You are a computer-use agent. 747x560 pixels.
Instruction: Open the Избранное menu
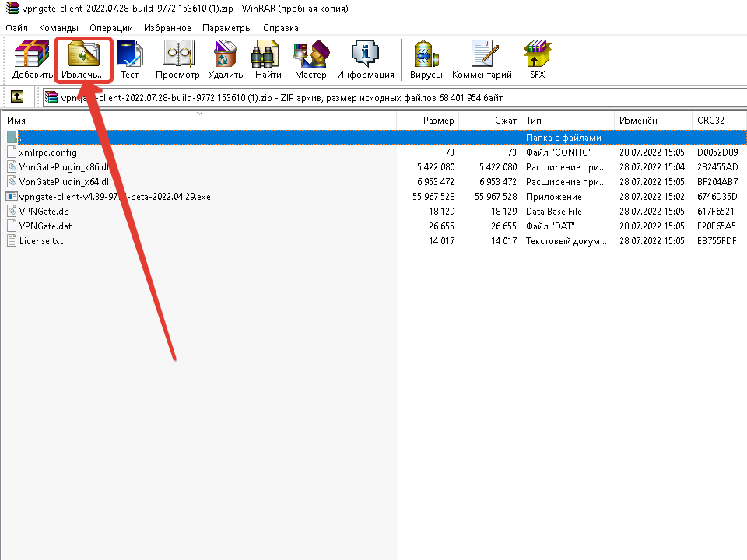167,28
